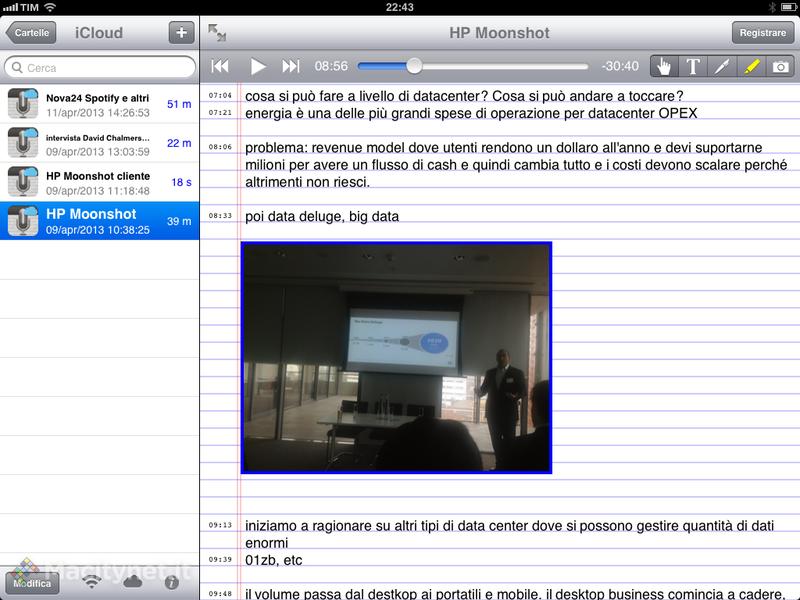Start recording with the Registrare button
800x600 pixels.
coord(763,33)
